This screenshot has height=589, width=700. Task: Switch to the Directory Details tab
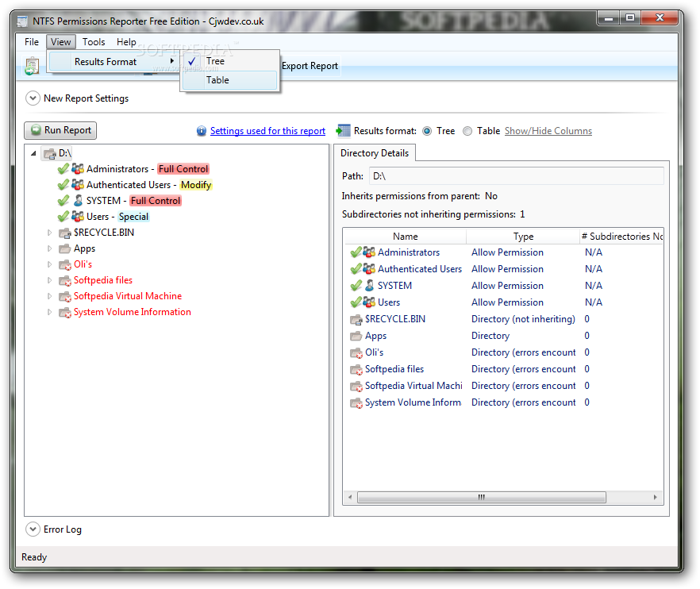[375, 153]
